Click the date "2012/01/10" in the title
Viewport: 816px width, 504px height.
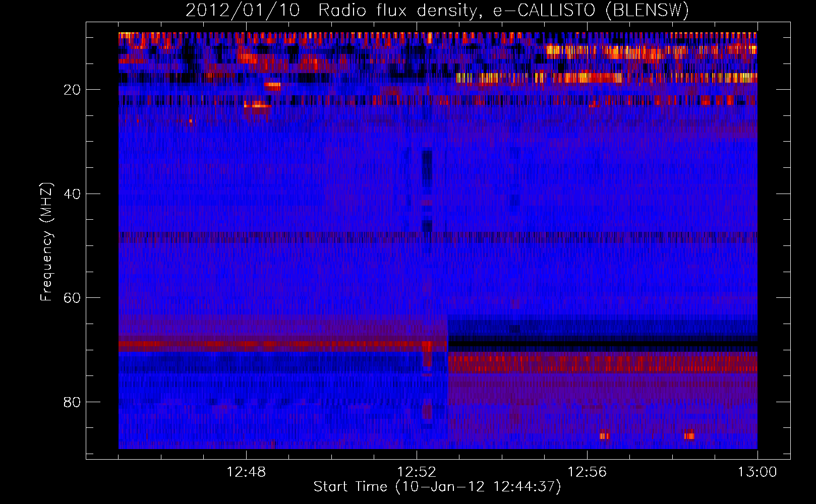[x=243, y=10]
